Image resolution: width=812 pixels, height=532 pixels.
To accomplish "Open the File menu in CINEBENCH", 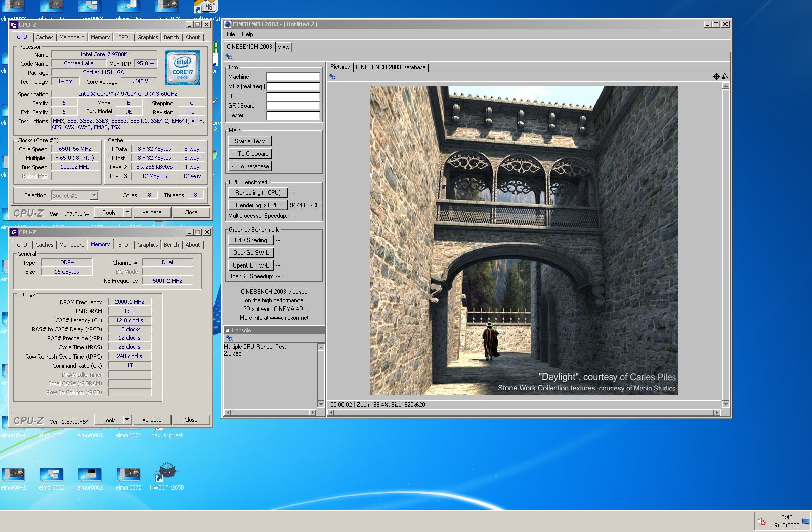I will click(231, 34).
